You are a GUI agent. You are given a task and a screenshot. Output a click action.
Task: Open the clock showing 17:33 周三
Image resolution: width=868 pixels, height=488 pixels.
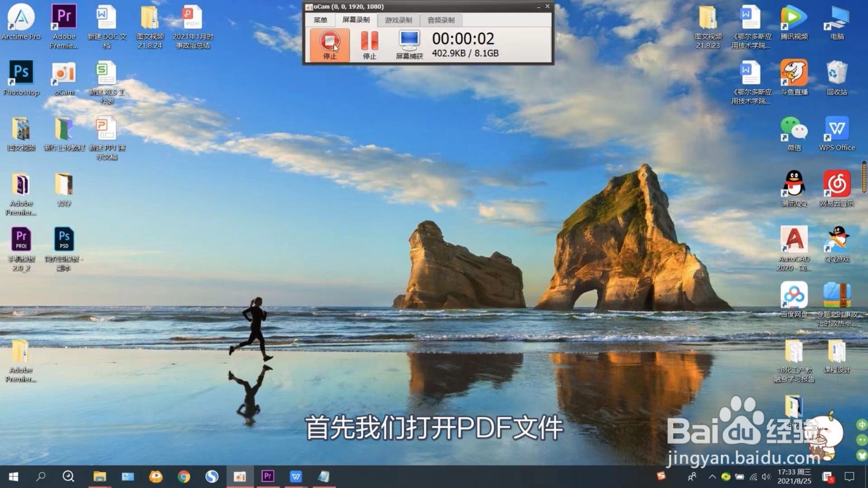(x=794, y=477)
